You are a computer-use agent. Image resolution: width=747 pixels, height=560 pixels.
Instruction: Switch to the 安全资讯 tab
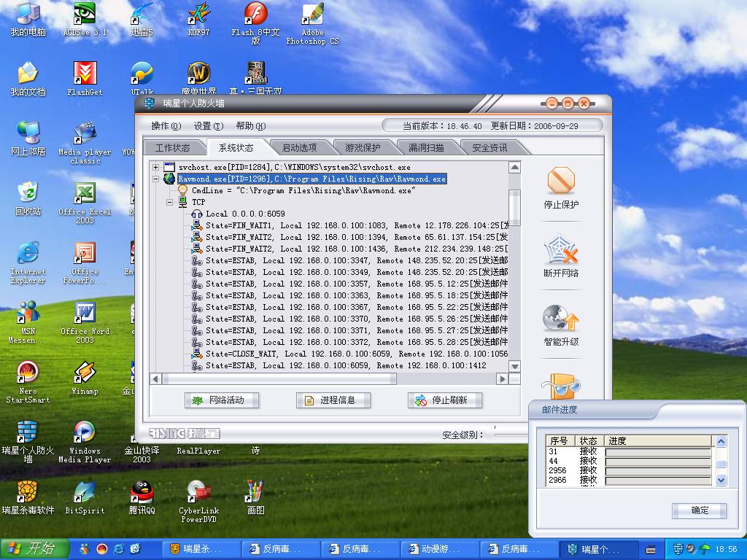489,147
